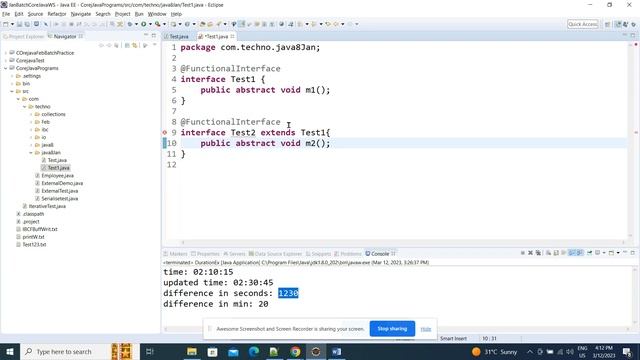
Task: Toggle Pin Console icon in Console toolbar
Action: (x=589, y=253)
